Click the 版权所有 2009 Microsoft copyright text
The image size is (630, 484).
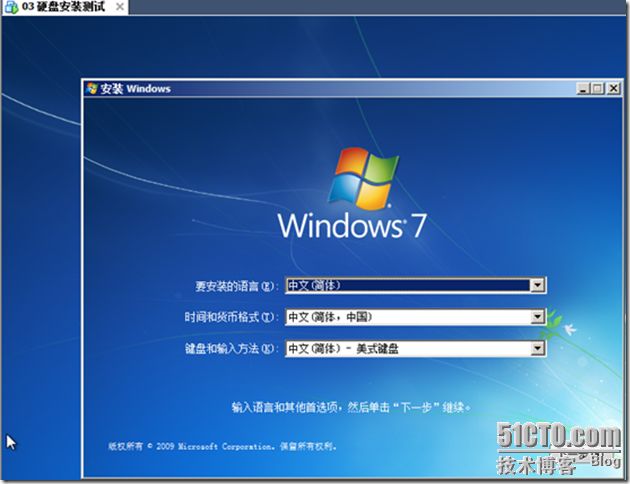222,446
